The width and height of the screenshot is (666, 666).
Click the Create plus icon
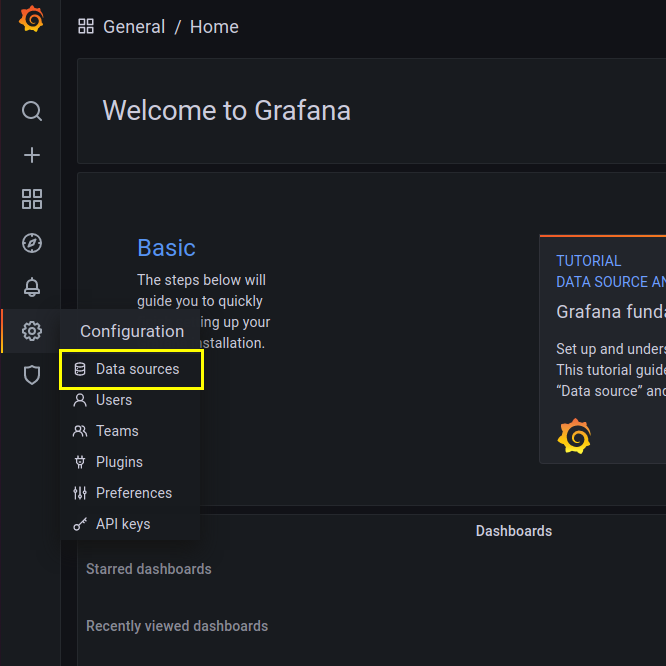tap(32, 155)
